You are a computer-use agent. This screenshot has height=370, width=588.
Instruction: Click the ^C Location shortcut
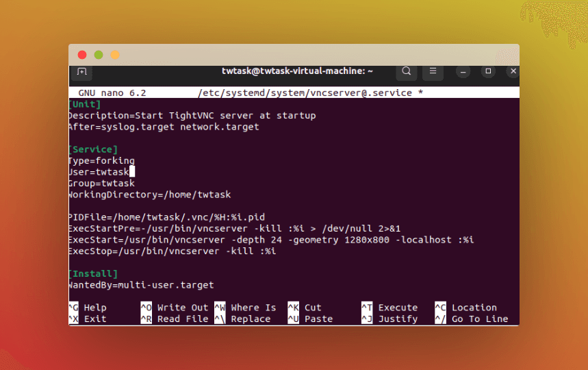(x=466, y=308)
